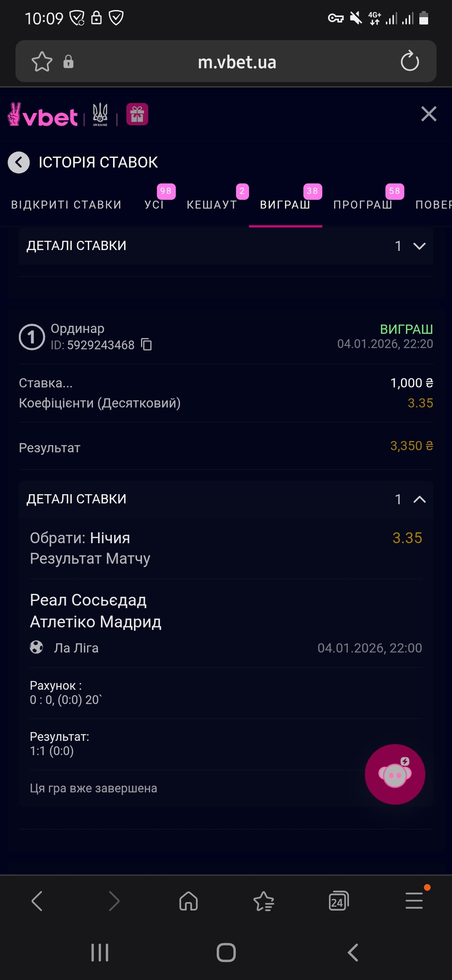Open the browser tabs switcher
Image resolution: width=452 pixels, height=980 pixels.
(339, 901)
